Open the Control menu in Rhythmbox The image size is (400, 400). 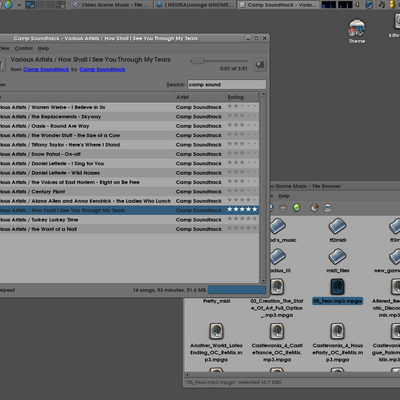(x=24, y=48)
